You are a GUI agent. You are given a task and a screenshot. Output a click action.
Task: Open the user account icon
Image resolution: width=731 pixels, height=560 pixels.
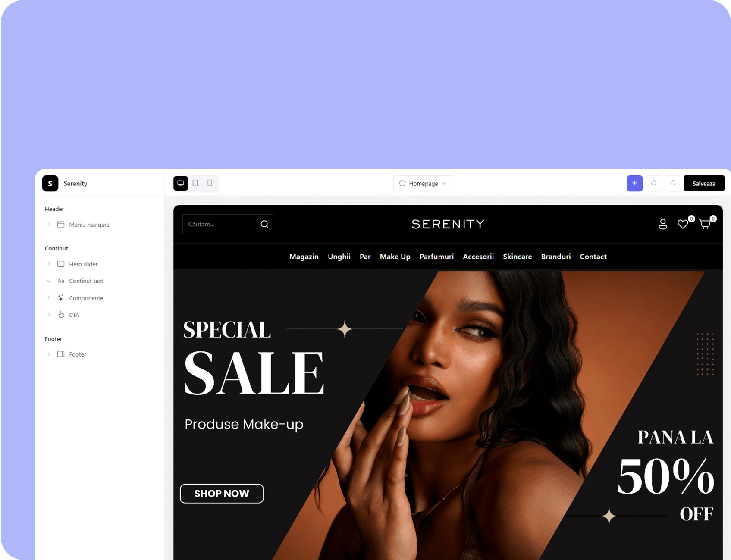click(663, 224)
